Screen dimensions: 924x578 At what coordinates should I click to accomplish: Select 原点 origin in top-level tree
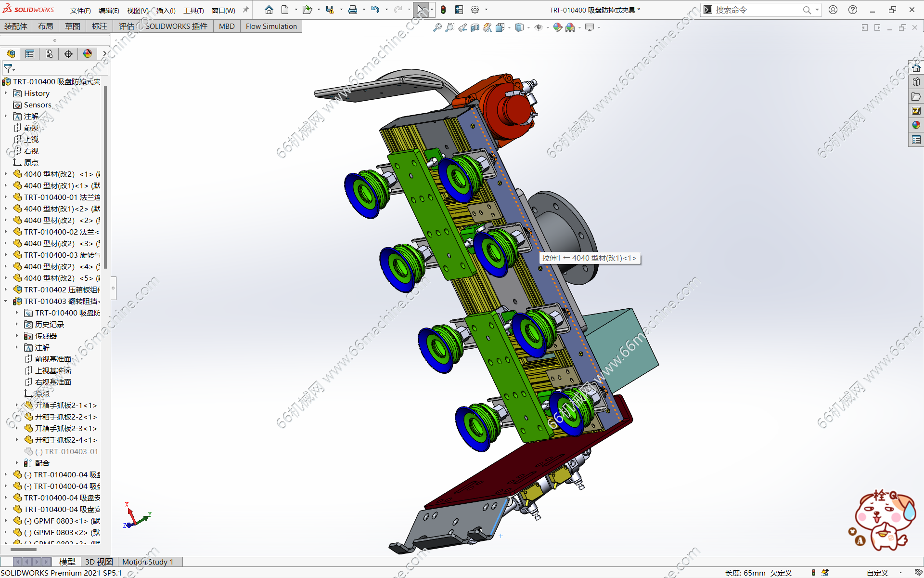[31, 162]
